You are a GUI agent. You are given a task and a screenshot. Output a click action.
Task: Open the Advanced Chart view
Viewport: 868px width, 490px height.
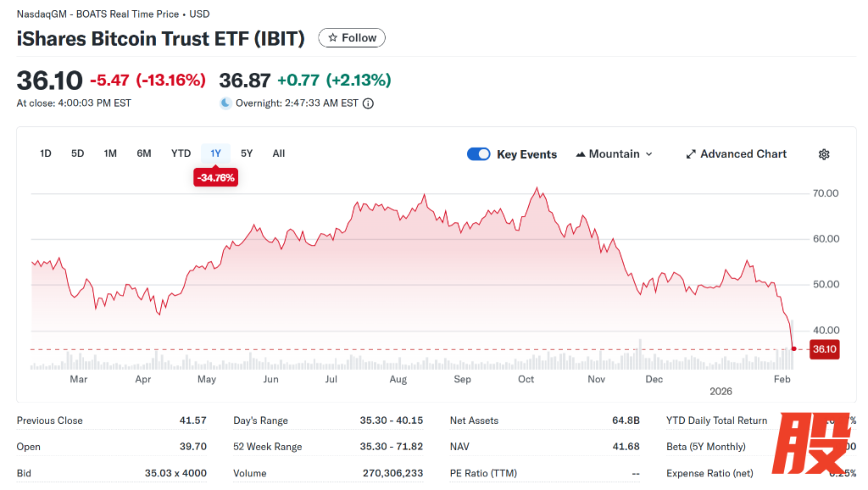pos(736,154)
